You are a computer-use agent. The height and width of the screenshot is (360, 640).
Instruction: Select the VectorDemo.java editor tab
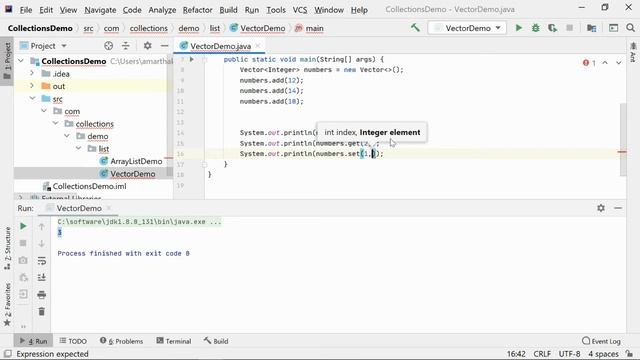220,46
